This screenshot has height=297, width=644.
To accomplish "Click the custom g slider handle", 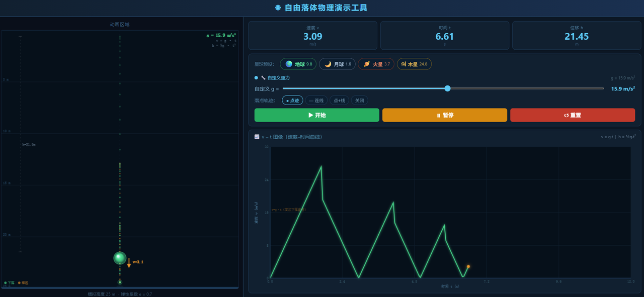I will click(x=448, y=88).
